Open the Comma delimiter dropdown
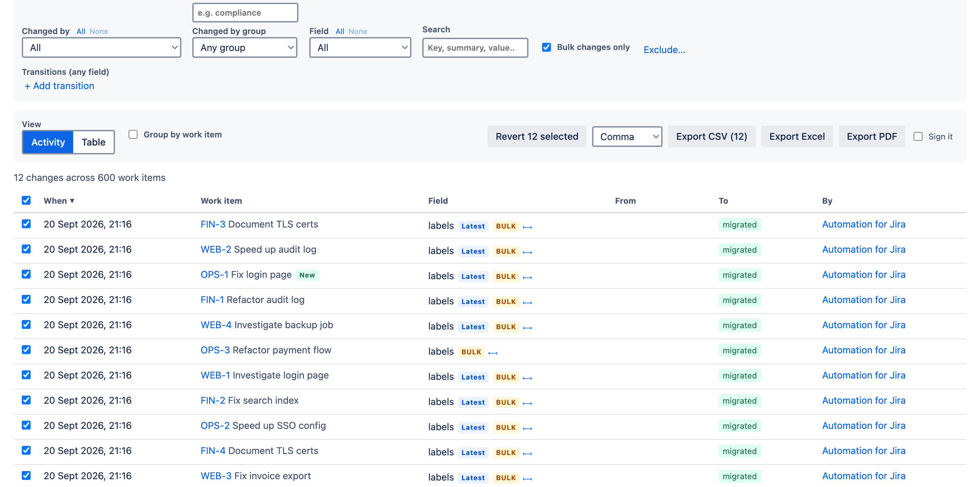The width and height of the screenshot is (980, 487). 627,136
